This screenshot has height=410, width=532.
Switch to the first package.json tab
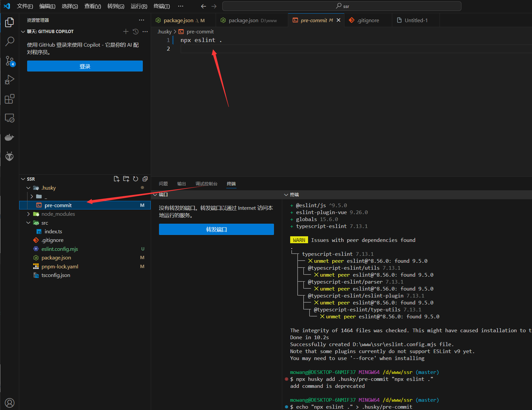coord(183,20)
